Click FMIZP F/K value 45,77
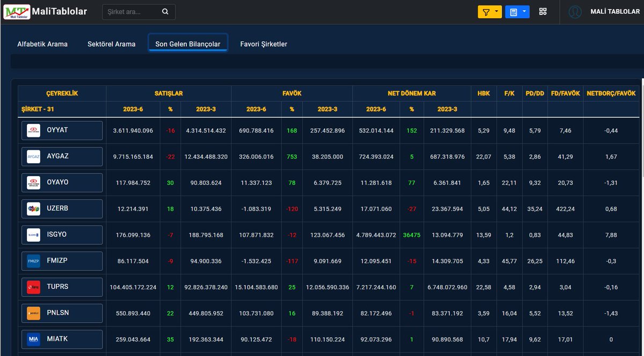 (x=510, y=261)
